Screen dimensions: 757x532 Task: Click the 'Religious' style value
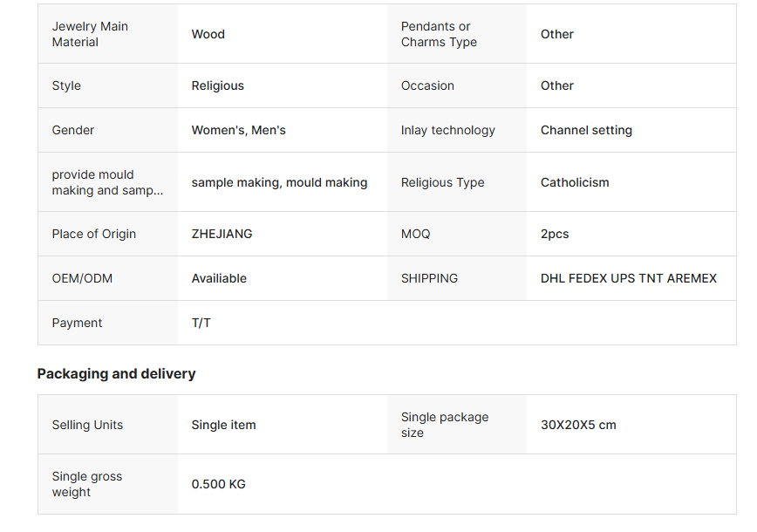pos(218,85)
